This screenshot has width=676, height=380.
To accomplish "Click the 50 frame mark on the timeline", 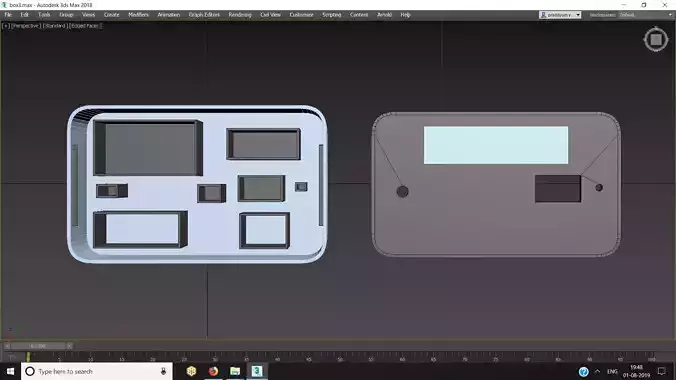I will [x=340, y=358].
